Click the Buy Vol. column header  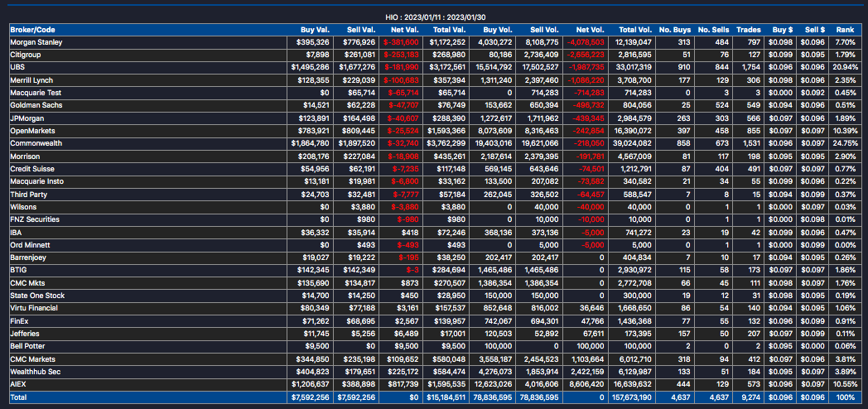pos(498,29)
